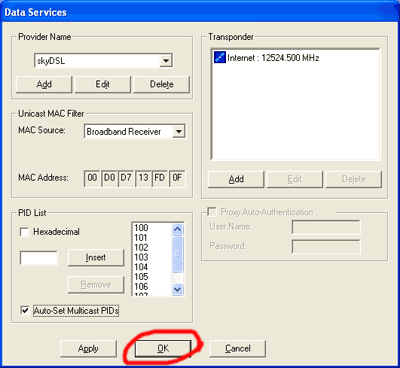Image resolution: width=400 pixels, height=368 pixels.
Task: Select PID 104 in the list
Action: point(141,267)
